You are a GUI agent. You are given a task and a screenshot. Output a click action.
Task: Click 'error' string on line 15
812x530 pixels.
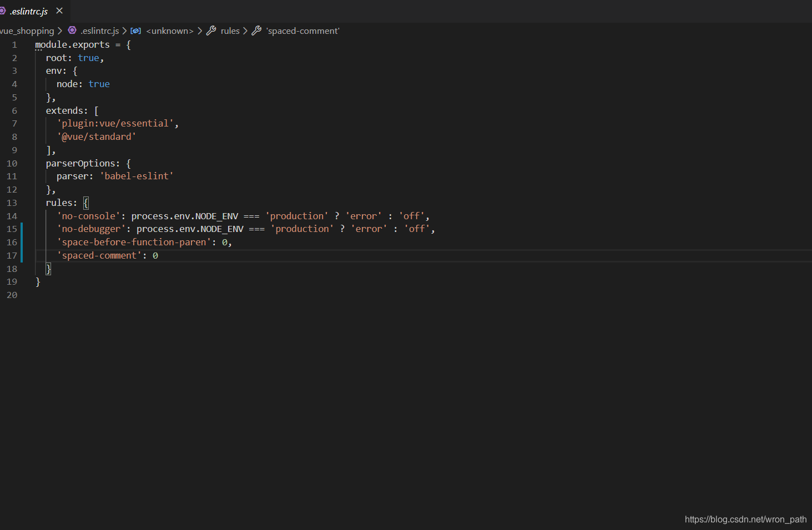click(369, 229)
